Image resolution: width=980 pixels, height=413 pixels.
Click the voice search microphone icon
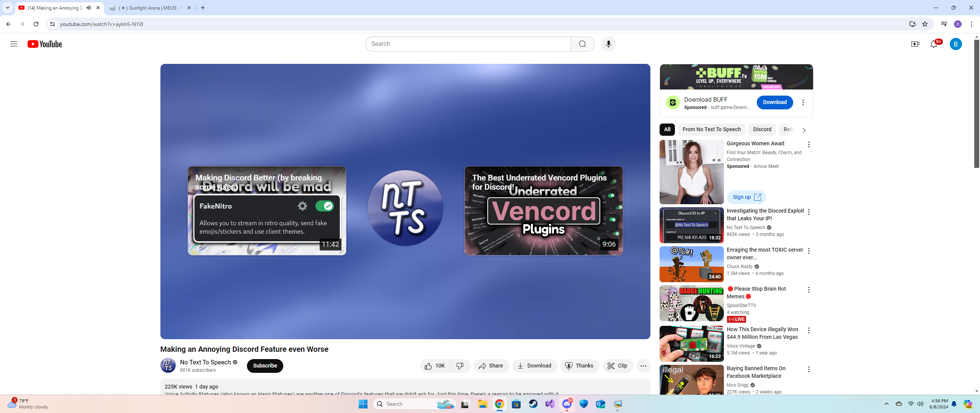[x=608, y=44]
